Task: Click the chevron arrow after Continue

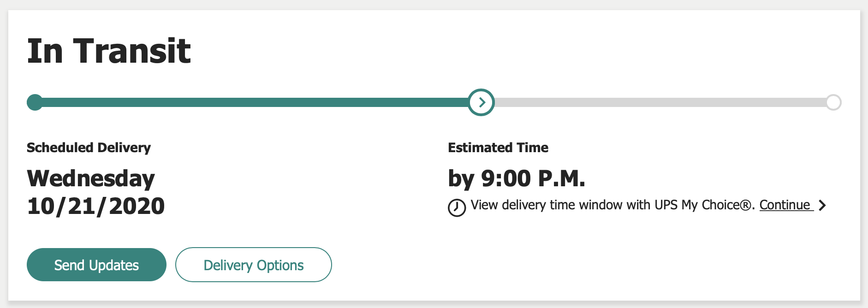Action: tap(822, 205)
